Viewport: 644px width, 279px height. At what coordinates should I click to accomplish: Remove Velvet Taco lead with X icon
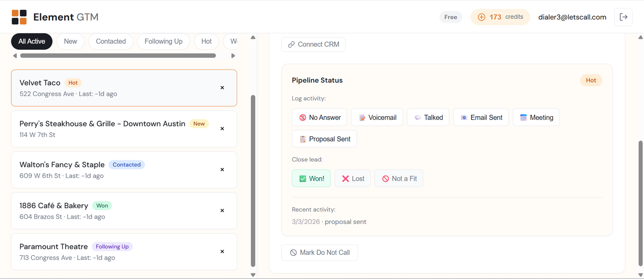tap(222, 88)
